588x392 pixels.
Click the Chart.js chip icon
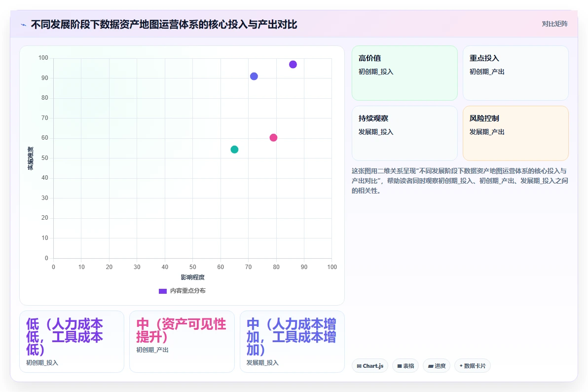coord(359,366)
